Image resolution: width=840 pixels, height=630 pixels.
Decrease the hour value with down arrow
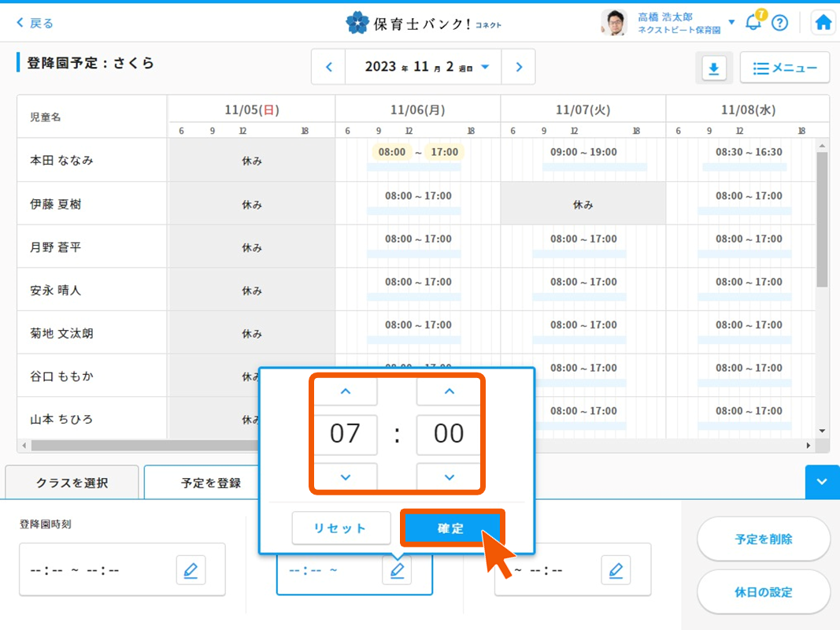coord(345,477)
